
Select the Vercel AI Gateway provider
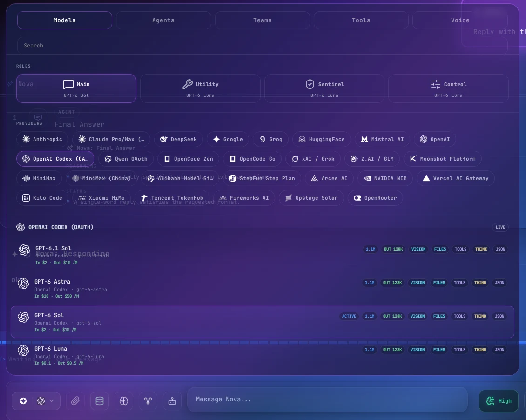click(x=456, y=178)
